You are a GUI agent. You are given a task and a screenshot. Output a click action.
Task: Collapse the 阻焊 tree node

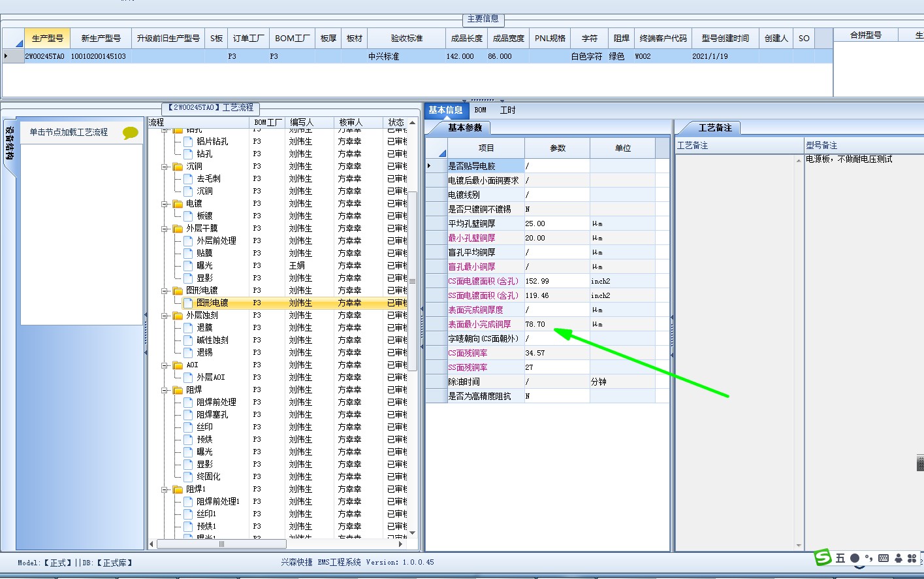(165, 390)
